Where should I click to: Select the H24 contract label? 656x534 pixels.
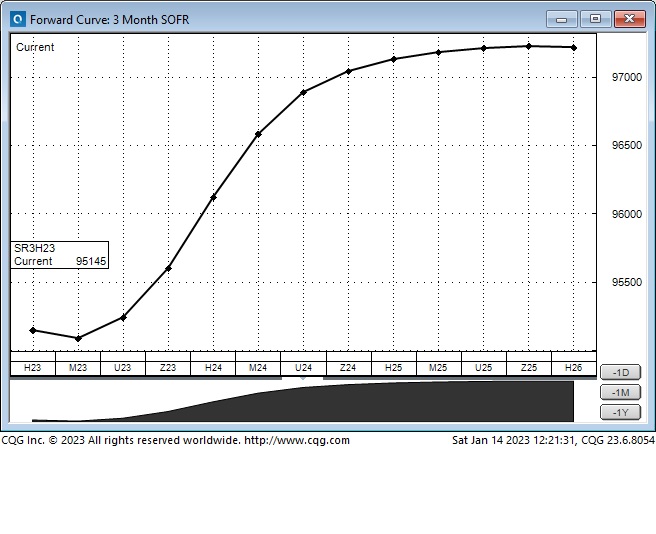[x=213, y=367]
